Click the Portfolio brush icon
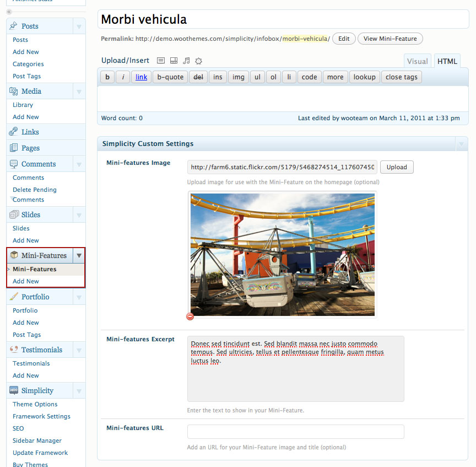The image size is (476, 467). 14,296
